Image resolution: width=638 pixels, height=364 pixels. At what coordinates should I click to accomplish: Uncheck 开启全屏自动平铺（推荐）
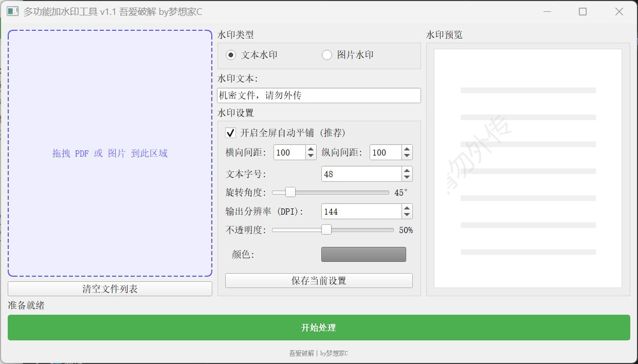tap(230, 132)
